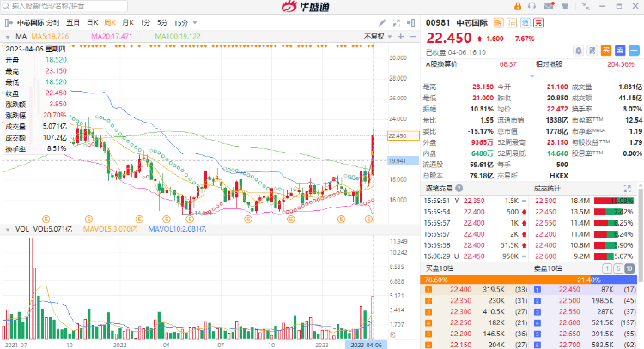Select the 1分 interval
This screenshot has width=644, height=349.
tap(145, 22)
